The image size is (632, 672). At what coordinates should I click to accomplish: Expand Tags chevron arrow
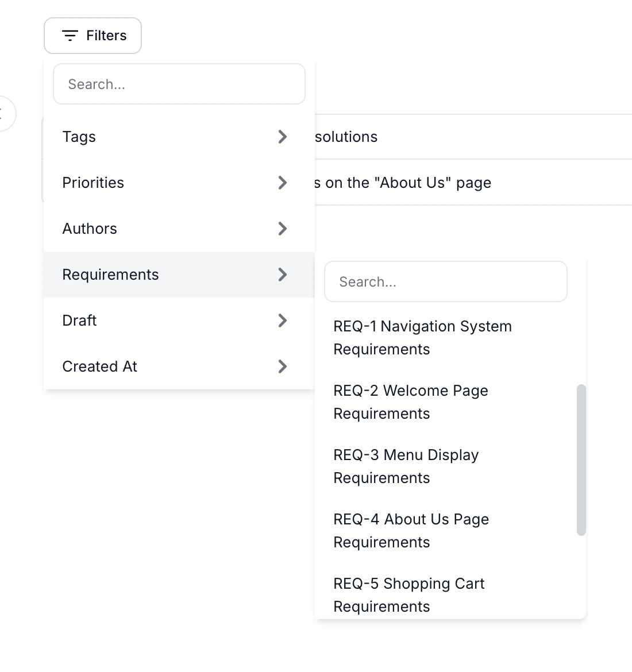282,137
